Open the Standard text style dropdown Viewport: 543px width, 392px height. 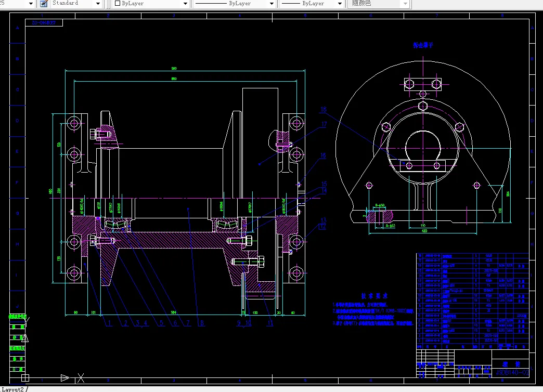coord(75,4)
